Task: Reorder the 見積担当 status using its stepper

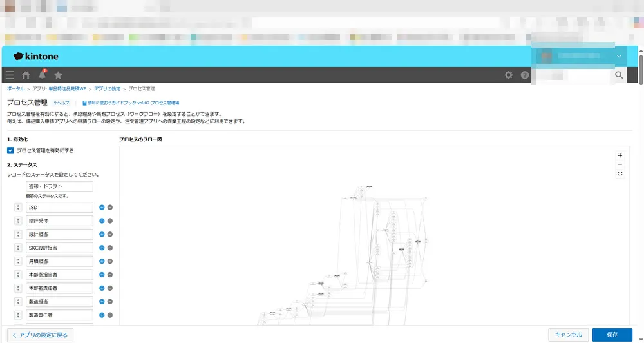Action: coord(17,261)
